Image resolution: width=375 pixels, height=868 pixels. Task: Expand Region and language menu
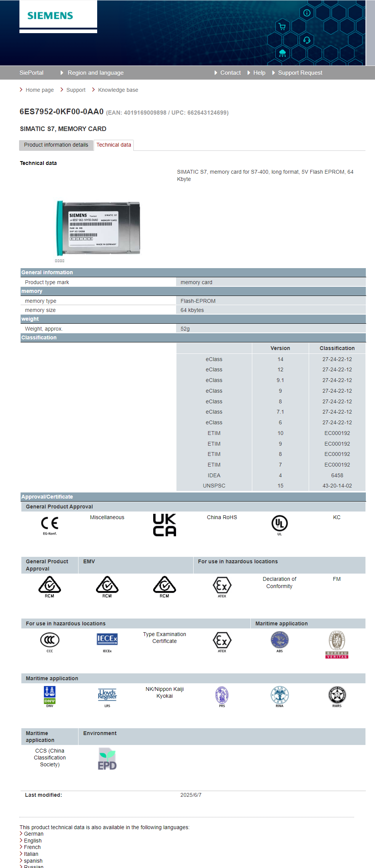click(x=95, y=73)
